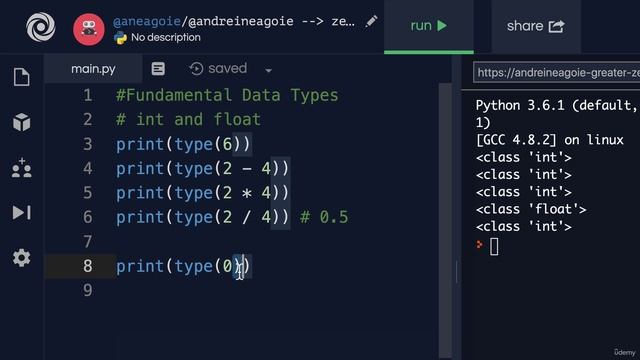Share the repl
Image resolution: width=640 pixels, height=360 pixels.
[x=536, y=26]
